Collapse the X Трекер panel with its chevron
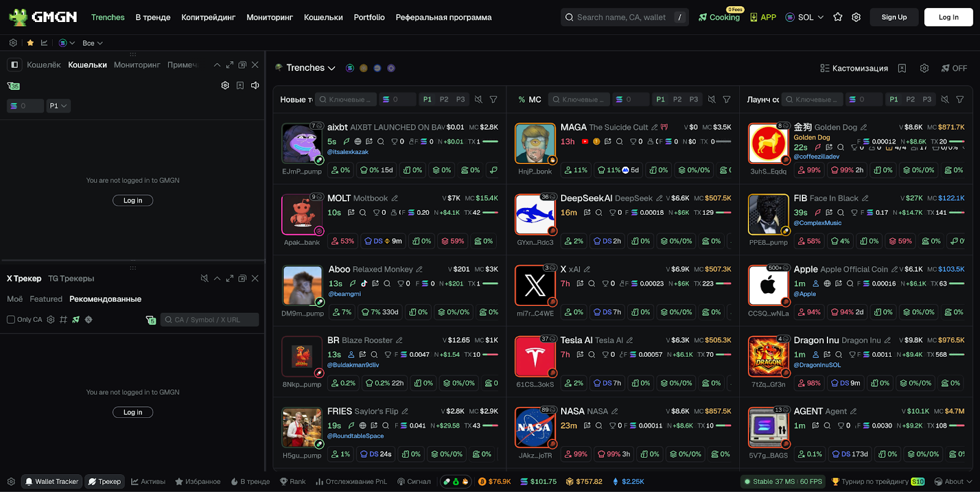The height and width of the screenshot is (492, 980). click(x=217, y=278)
